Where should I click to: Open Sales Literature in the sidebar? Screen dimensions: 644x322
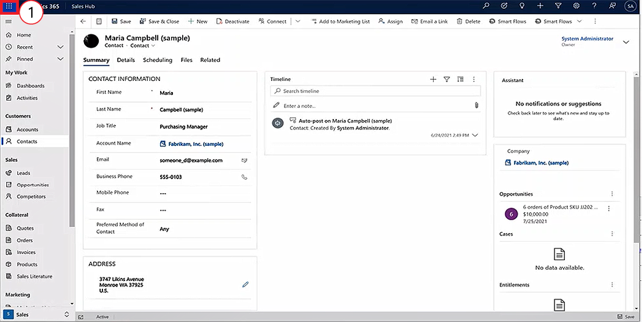click(x=34, y=277)
